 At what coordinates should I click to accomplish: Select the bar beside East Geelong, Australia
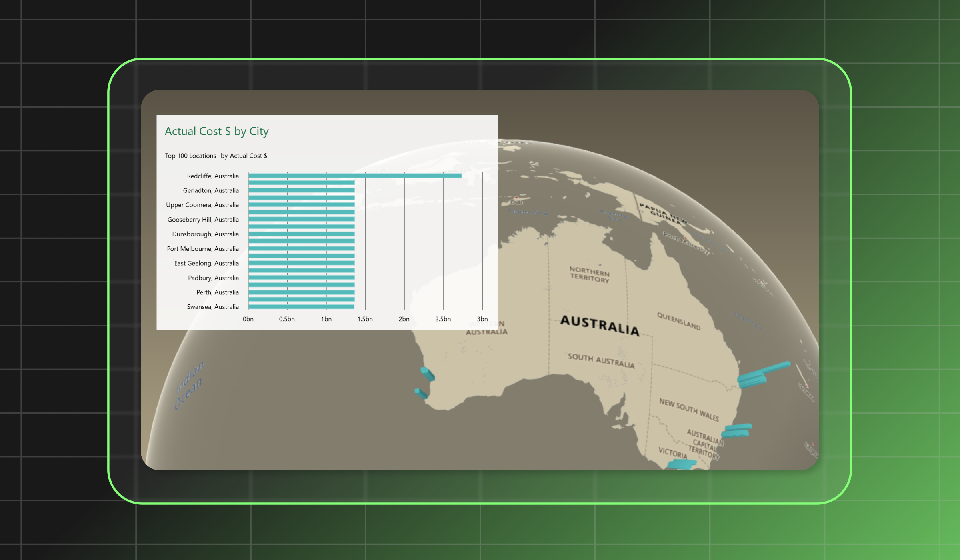[x=302, y=263]
